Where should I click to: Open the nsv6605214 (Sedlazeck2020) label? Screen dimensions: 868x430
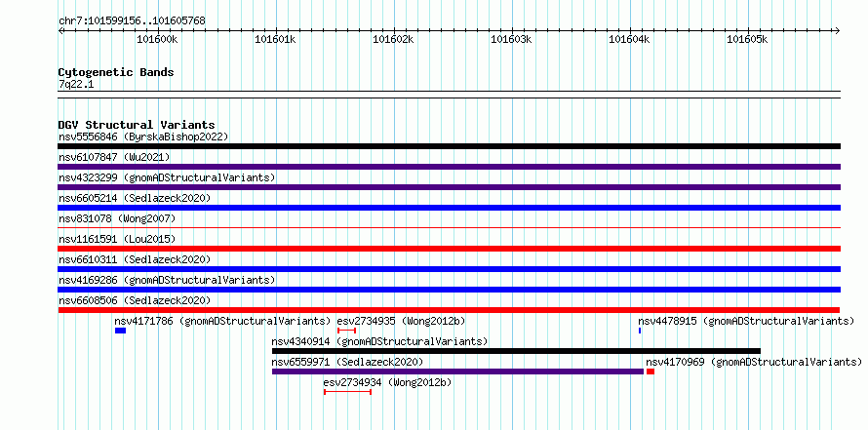point(135,198)
